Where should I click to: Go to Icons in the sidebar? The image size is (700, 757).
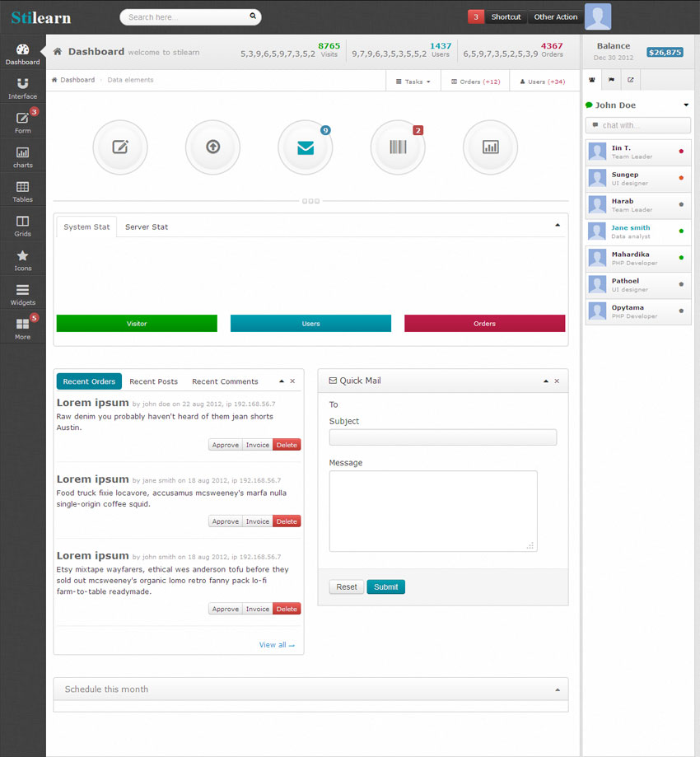(22, 260)
